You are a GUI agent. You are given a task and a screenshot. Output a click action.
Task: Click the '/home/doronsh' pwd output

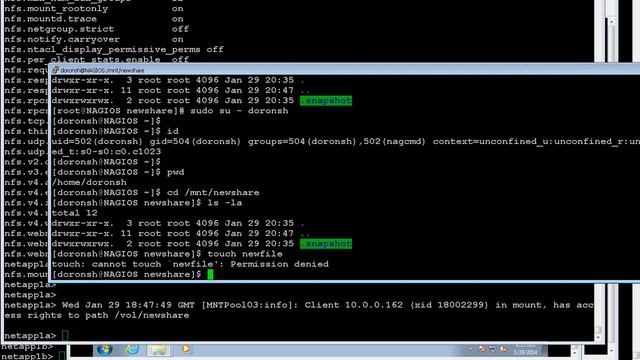tap(89, 182)
